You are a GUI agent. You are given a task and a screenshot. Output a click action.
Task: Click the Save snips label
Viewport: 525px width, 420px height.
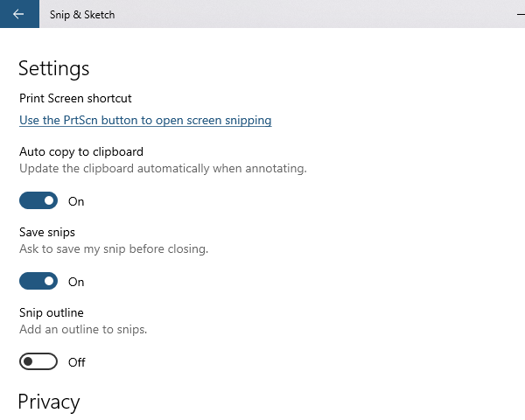(49, 232)
